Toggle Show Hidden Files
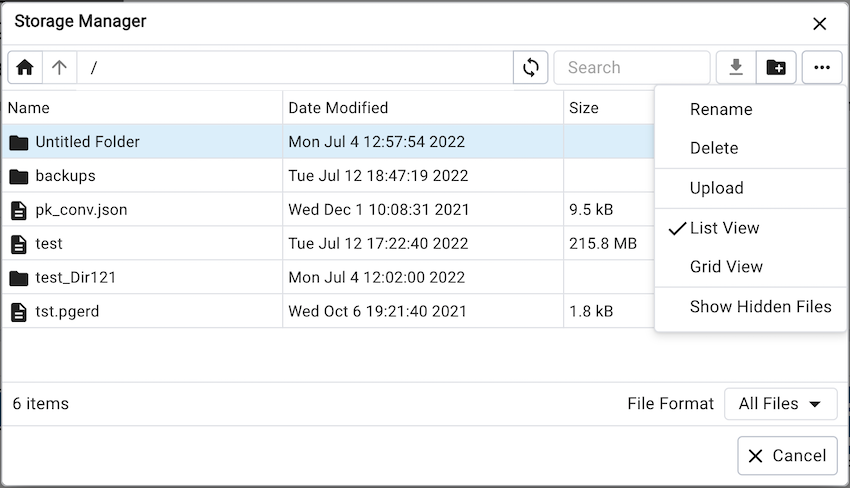This screenshot has height=488, width=850. 760,307
